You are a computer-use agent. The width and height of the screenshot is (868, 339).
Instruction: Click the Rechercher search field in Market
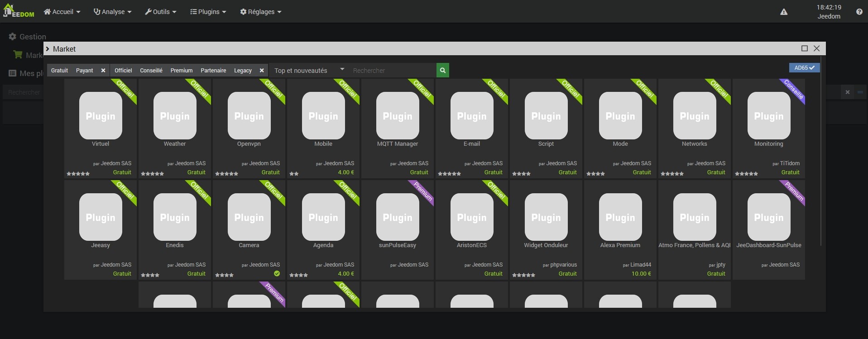(x=392, y=71)
